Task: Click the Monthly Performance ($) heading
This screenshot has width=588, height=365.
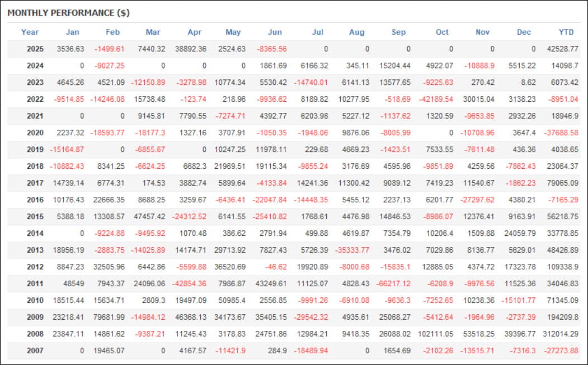Action: (x=69, y=13)
